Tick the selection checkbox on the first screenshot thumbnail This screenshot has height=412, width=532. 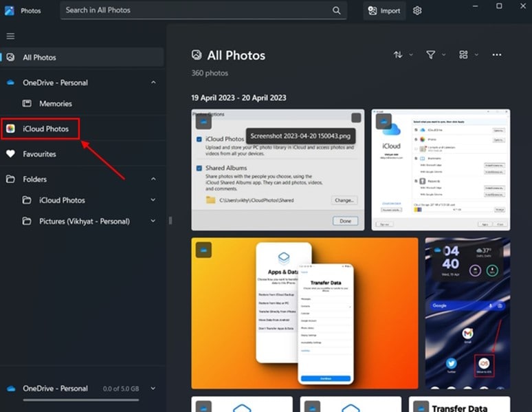[356, 118]
